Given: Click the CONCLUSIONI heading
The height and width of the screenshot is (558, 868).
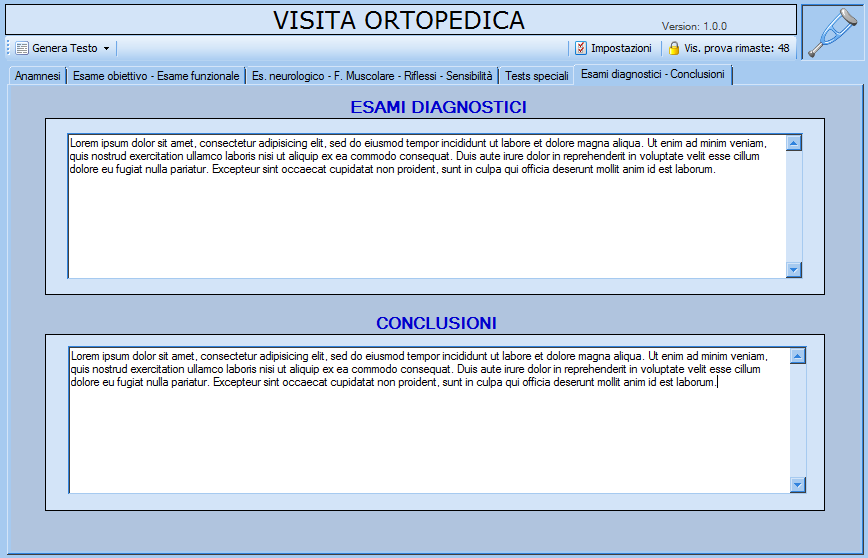Looking at the screenshot, I should pos(436,323).
